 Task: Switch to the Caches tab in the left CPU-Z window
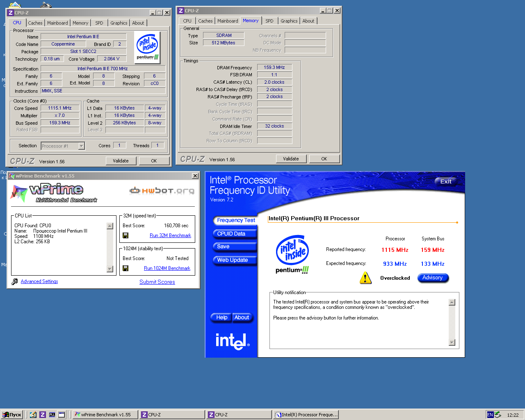[x=35, y=23]
